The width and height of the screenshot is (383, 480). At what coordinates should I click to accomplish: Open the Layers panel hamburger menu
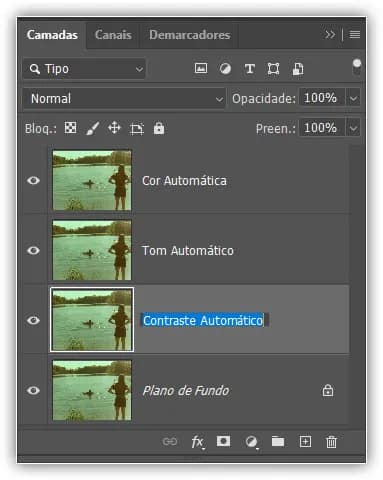[x=355, y=34]
